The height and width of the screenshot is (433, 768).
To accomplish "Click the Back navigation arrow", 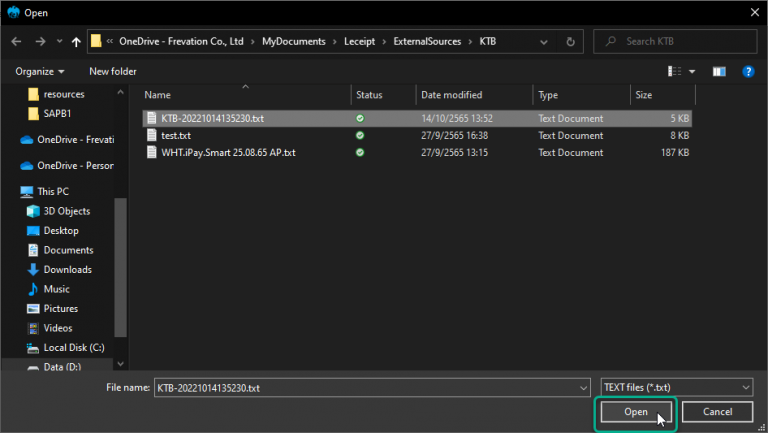I will point(17,42).
